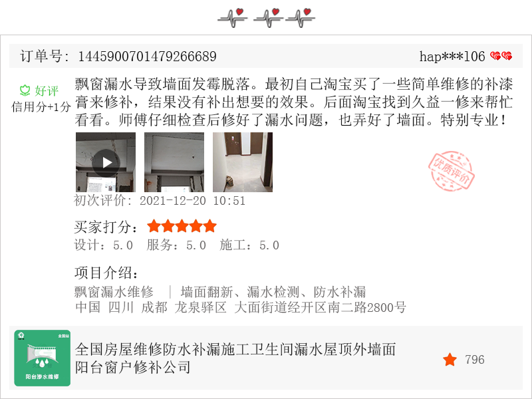This screenshot has width=532, height=399.
Task: Click the orange star beside 796
Action: pyautogui.click(x=450, y=359)
